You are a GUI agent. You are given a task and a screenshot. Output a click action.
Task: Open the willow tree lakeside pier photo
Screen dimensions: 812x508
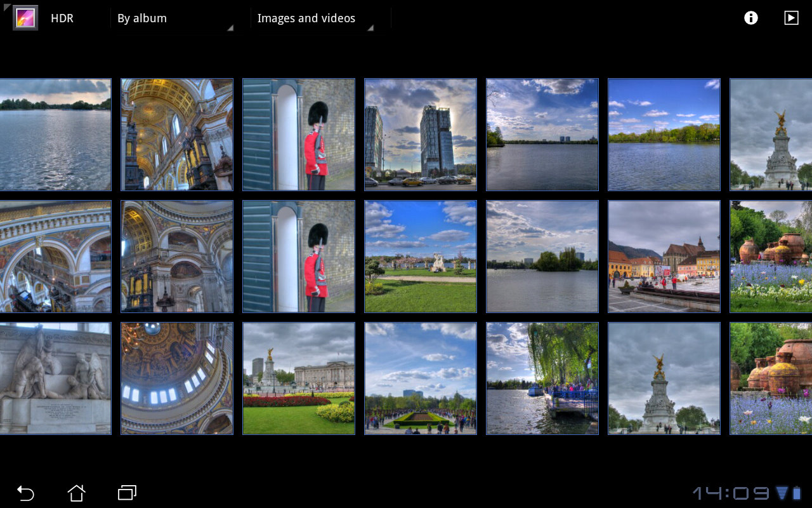[x=542, y=378]
